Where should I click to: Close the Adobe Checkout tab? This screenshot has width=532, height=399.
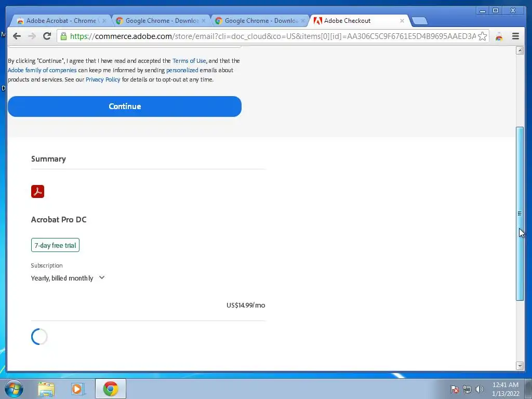click(402, 21)
